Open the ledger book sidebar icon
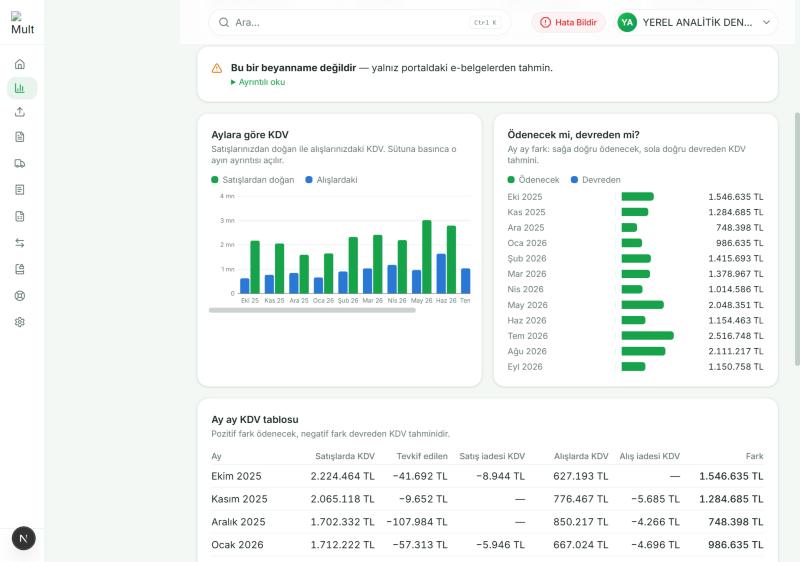 [x=19, y=269]
